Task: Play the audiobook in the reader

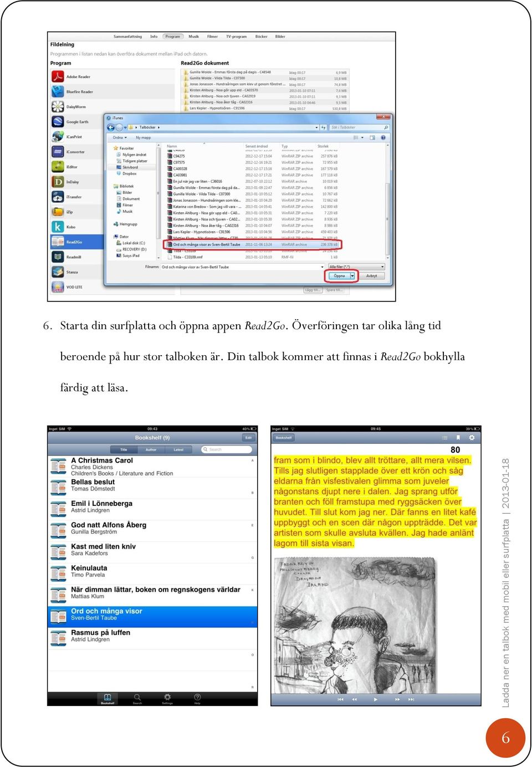Action: (376, 699)
